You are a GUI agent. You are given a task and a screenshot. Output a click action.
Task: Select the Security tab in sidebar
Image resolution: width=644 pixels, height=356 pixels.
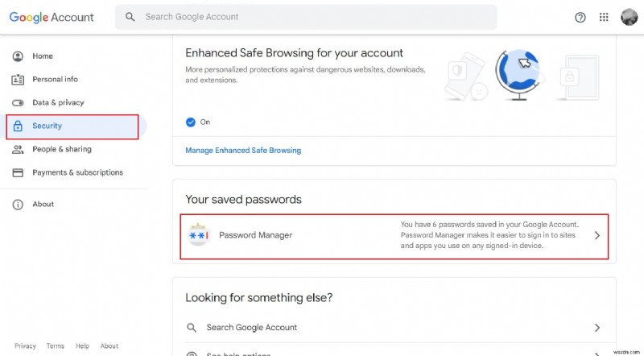pos(72,127)
